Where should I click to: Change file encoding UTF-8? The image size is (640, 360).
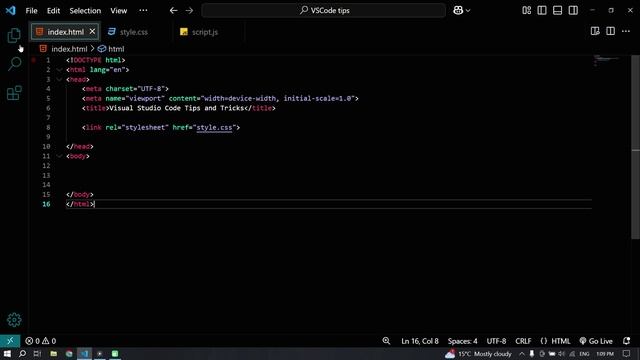496,341
